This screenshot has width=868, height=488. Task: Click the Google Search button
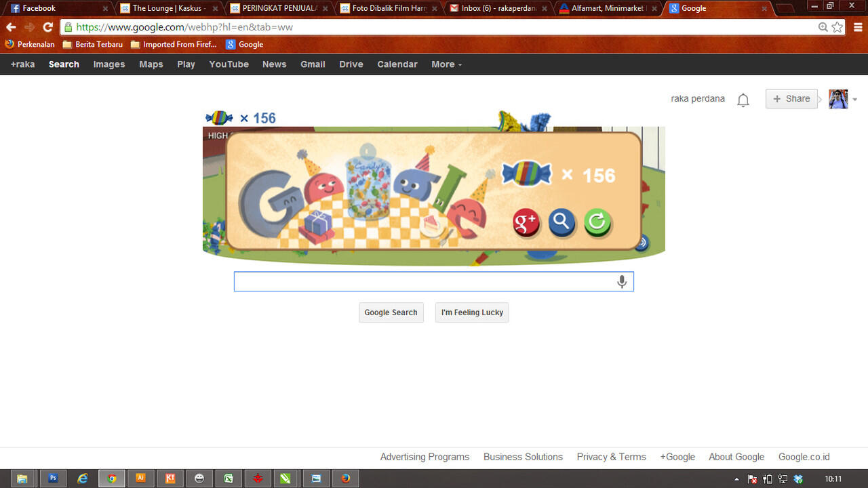(391, 312)
